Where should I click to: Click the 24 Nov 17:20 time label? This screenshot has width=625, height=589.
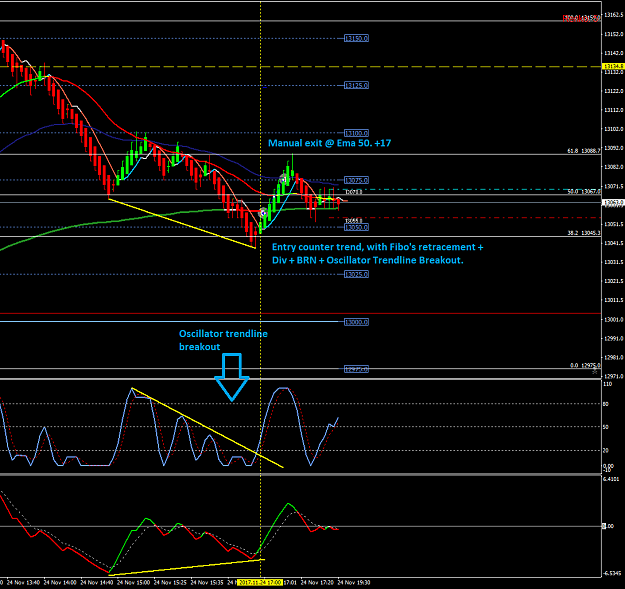[317, 583]
